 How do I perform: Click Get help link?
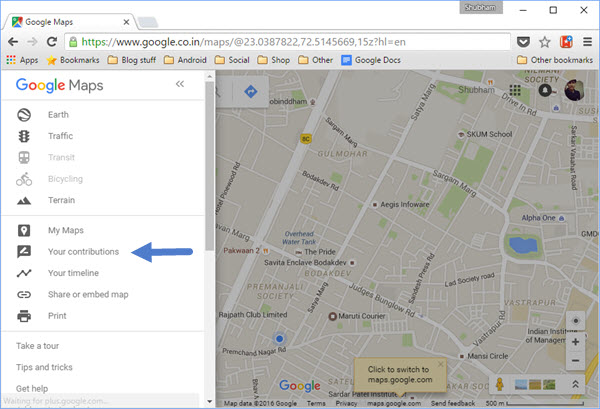click(32, 389)
